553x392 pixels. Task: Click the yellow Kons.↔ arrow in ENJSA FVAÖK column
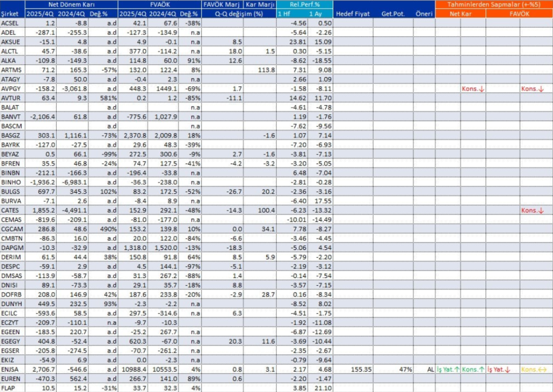(x=532, y=370)
